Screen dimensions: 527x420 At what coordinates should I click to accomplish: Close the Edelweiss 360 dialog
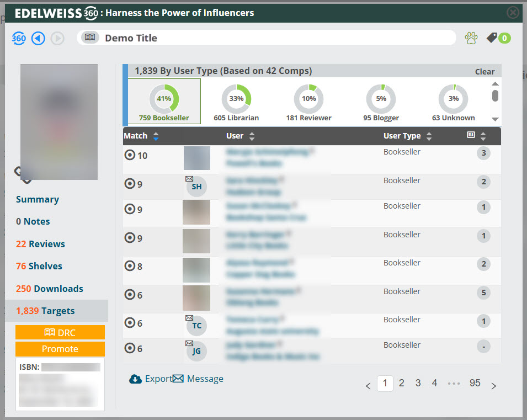(513, 13)
